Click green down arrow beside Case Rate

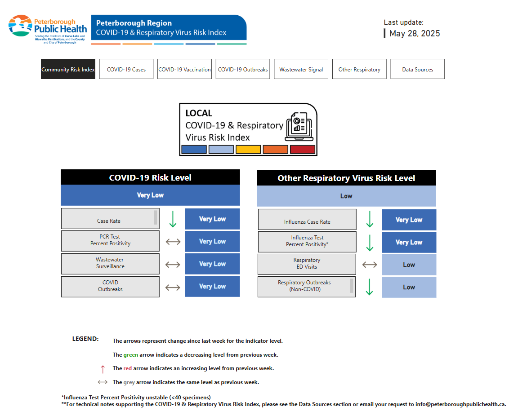click(173, 219)
